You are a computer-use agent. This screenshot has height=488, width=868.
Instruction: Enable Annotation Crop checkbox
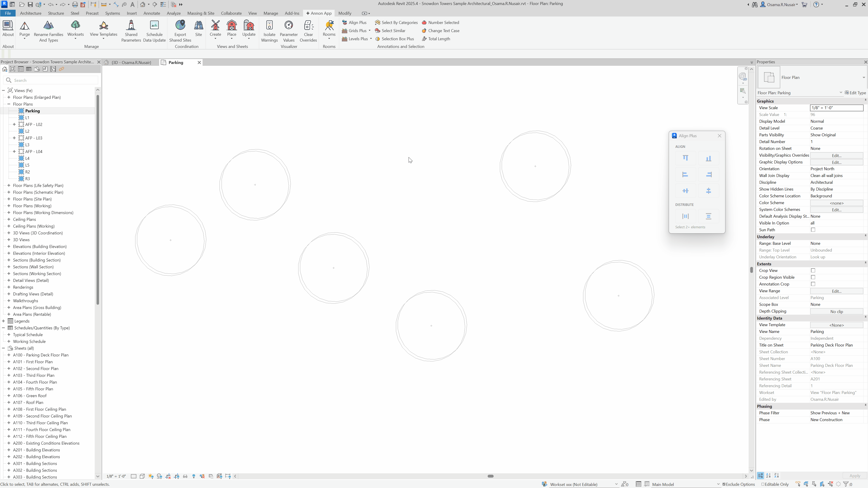tap(813, 284)
